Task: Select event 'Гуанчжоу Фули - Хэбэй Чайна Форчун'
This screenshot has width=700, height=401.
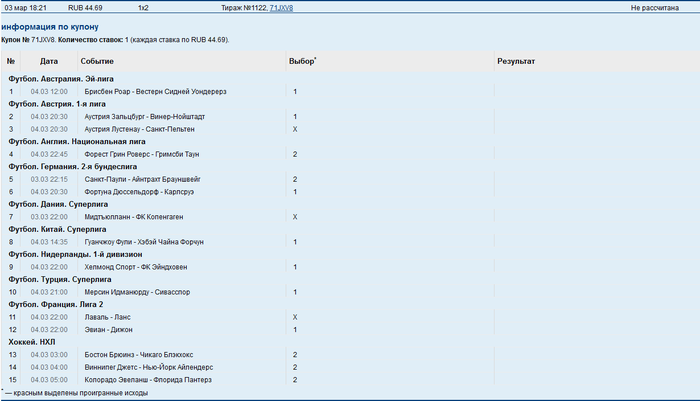Action: [x=144, y=242]
